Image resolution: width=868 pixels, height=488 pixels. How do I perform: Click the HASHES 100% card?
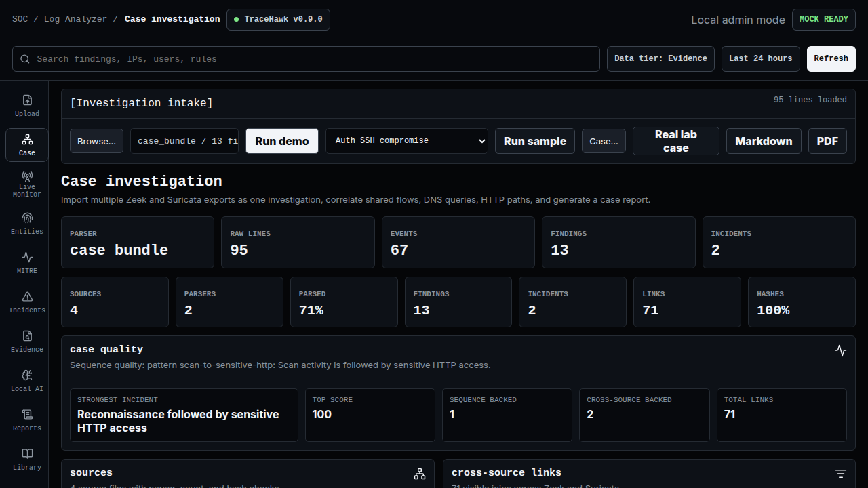pos(802,302)
